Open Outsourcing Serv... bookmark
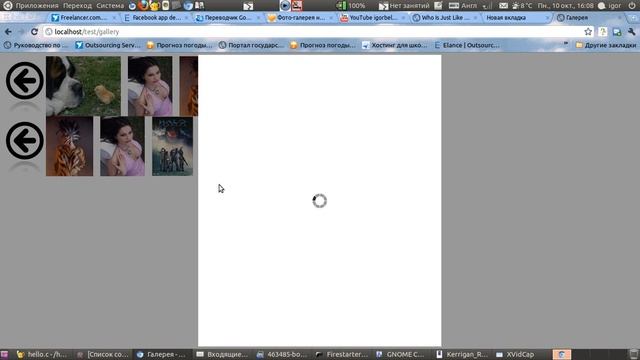 coord(108,45)
